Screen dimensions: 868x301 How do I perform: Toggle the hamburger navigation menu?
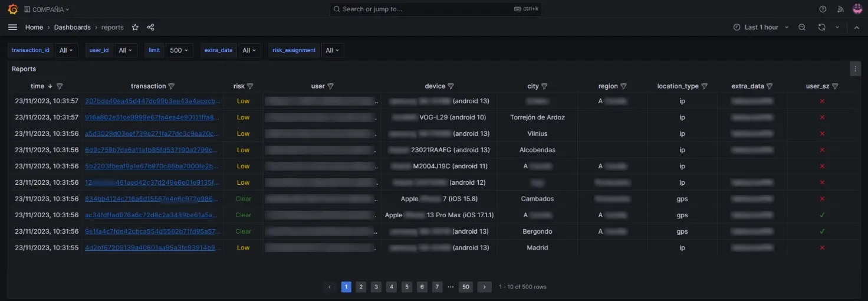(x=12, y=27)
